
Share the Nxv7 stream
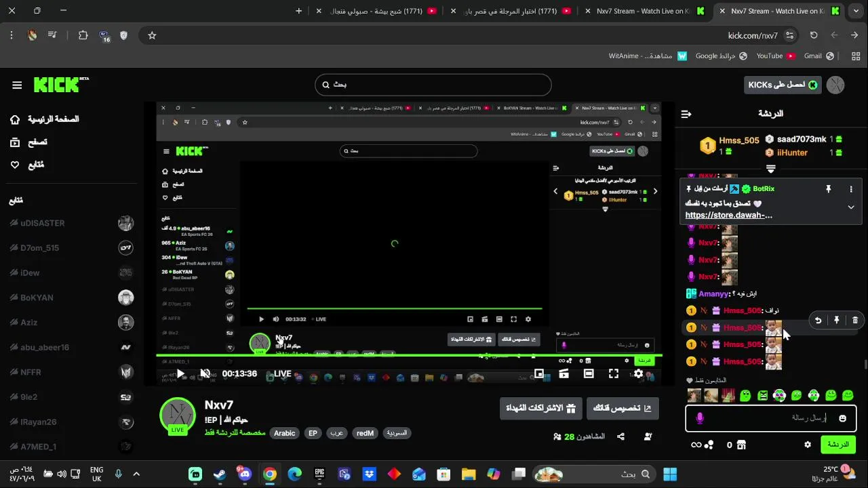620,437
